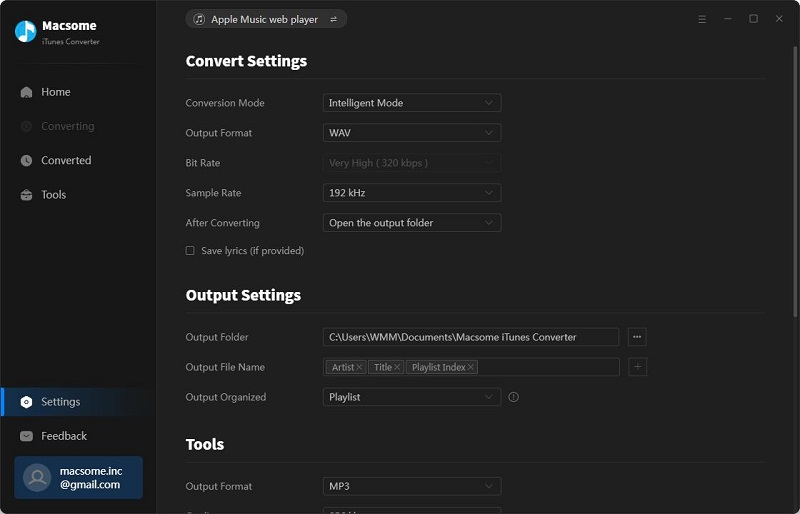Change Sample Rate from 192 kHz dropdown
800x514 pixels.
(x=412, y=193)
